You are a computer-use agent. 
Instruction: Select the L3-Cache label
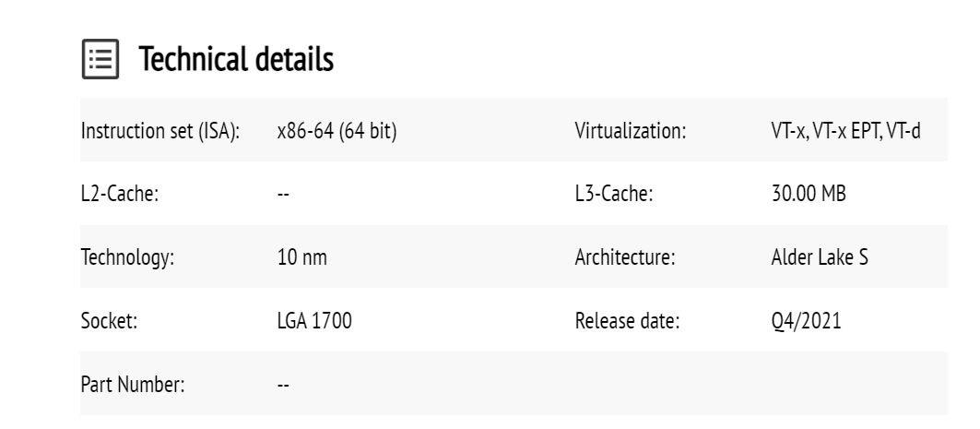[x=613, y=196]
